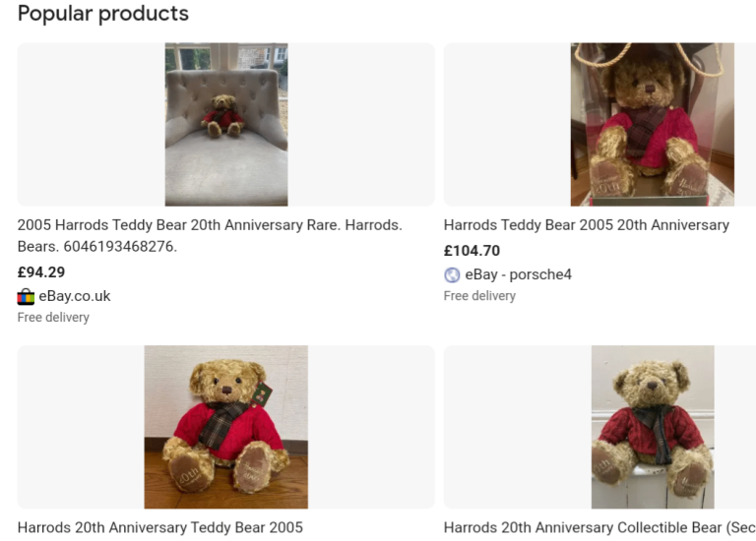Click the eBay.co.uk shopping bag icon
The width and height of the screenshot is (756, 541).
(26, 297)
